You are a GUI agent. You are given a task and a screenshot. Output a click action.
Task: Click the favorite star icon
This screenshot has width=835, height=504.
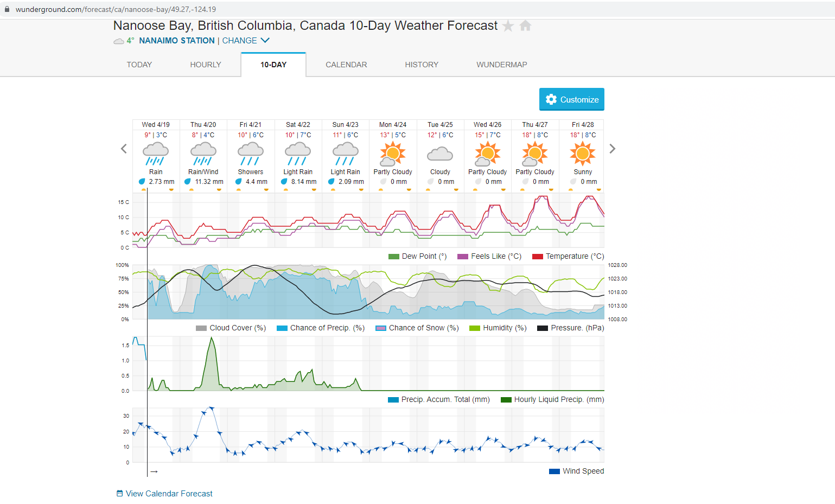pos(508,26)
